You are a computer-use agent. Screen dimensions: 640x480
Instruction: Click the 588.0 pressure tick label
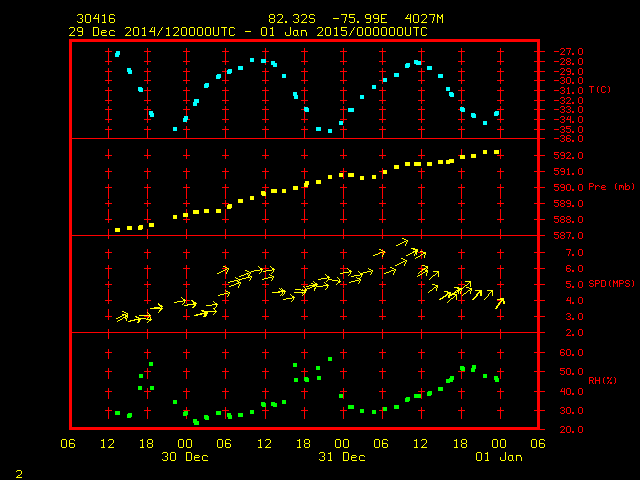(568, 220)
